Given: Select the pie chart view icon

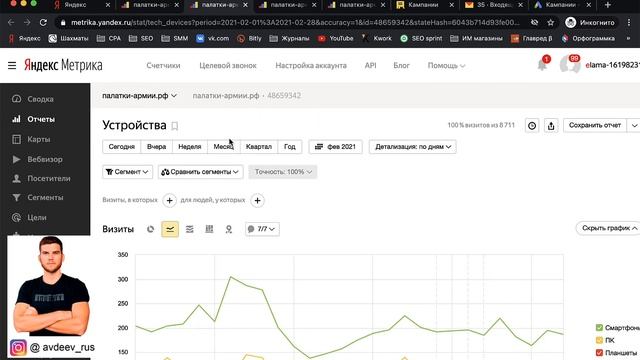Looking at the screenshot, I should 150,229.
